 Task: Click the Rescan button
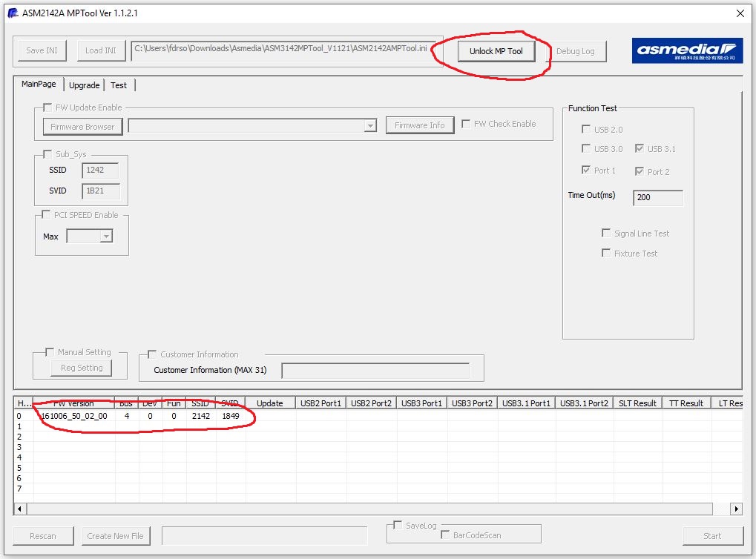pos(43,536)
